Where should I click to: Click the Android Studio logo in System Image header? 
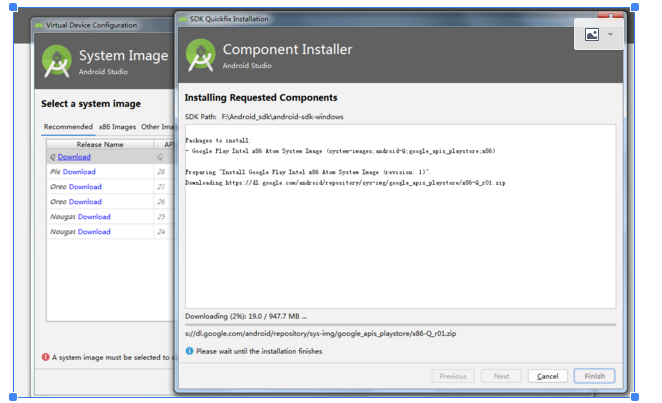(x=57, y=62)
